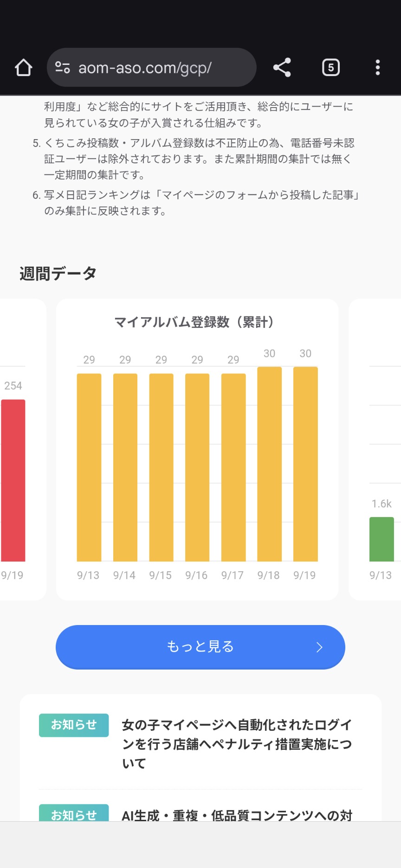Click the aom-aso.com/gcp/ address bar
This screenshot has width=401, height=868.
click(153, 68)
